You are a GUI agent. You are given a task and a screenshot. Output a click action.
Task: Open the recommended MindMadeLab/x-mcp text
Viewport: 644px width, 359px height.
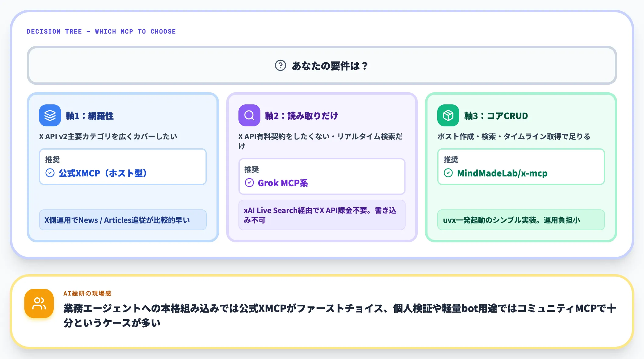(502, 173)
